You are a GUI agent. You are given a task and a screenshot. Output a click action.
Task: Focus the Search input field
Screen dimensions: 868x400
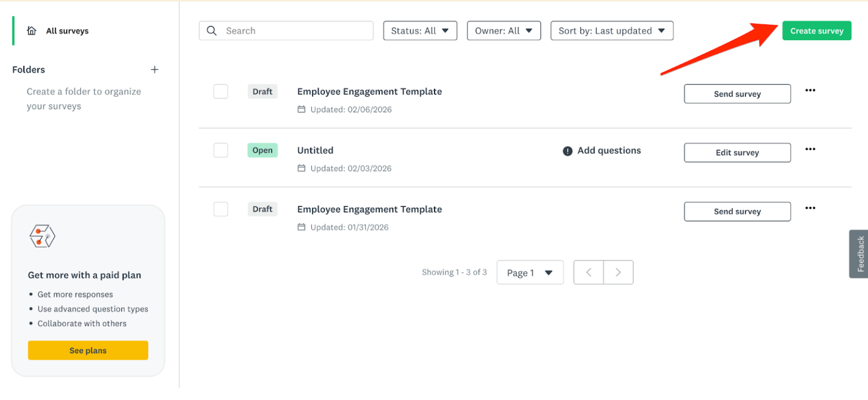point(286,31)
